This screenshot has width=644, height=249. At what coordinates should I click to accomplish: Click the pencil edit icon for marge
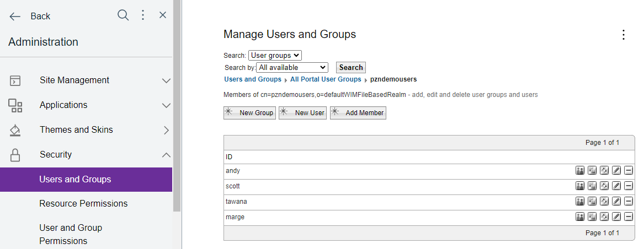pos(616,217)
